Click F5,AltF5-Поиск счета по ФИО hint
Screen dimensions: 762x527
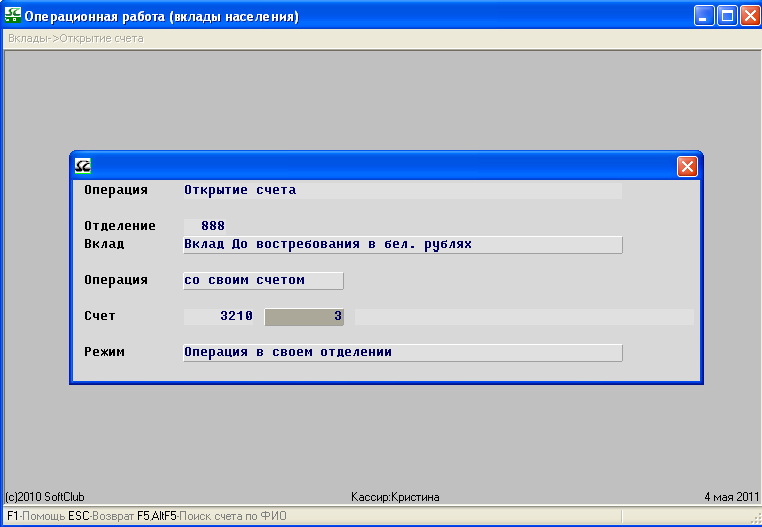coord(212,516)
